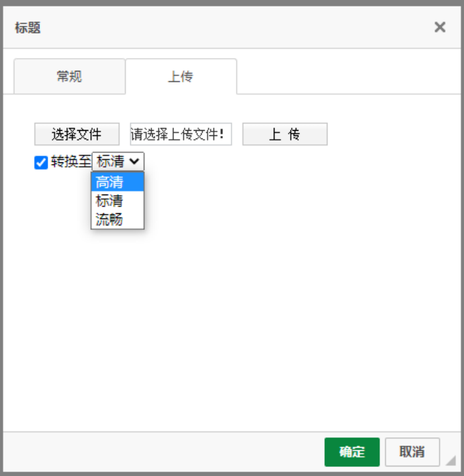Select the 上传 tab

[180, 77]
